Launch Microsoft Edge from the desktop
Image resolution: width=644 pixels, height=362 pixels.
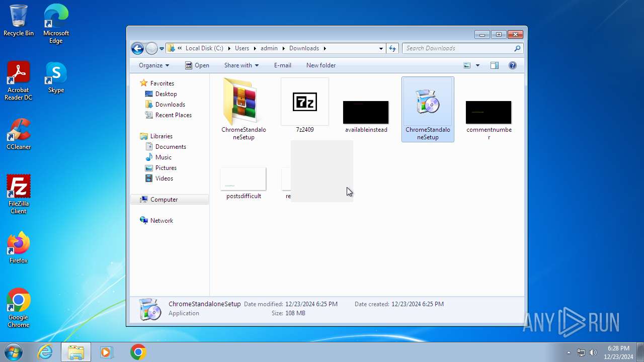click(56, 24)
